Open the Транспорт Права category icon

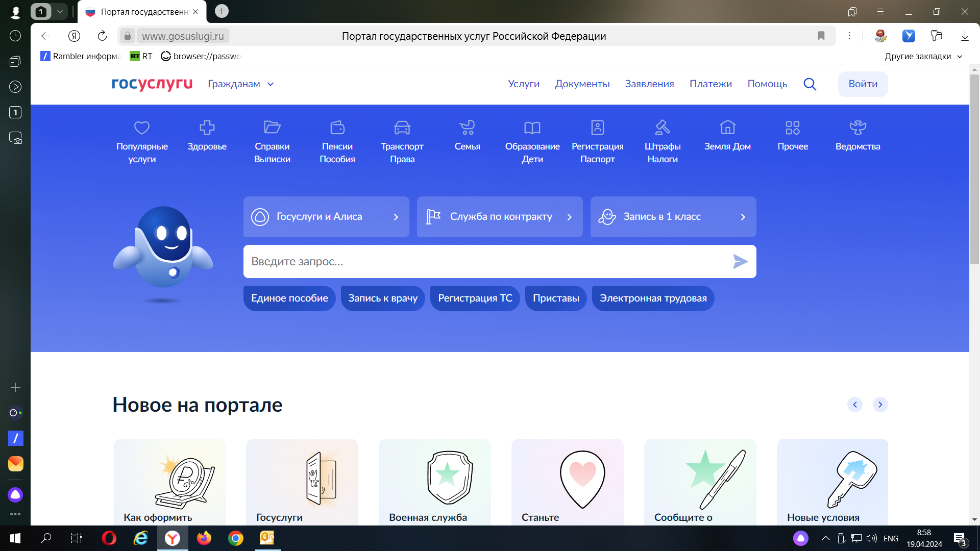tap(402, 128)
